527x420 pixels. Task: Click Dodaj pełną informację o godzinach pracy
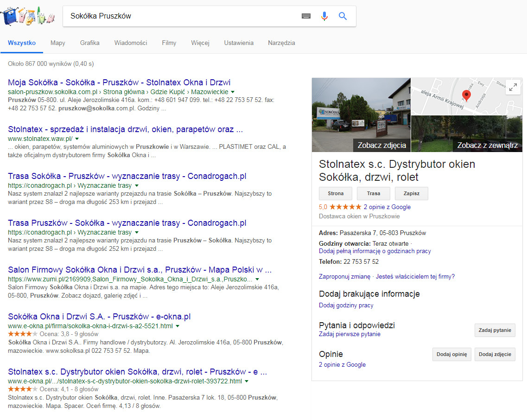375,251
